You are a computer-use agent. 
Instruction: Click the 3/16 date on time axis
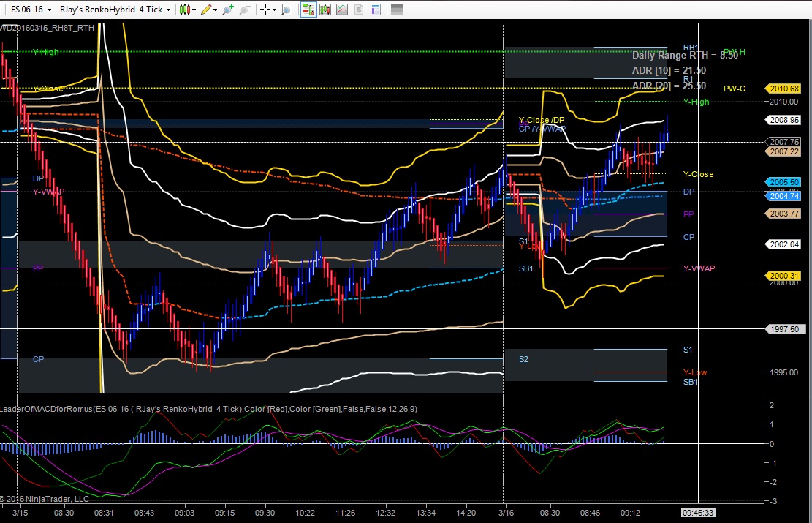tap(506, 513)
